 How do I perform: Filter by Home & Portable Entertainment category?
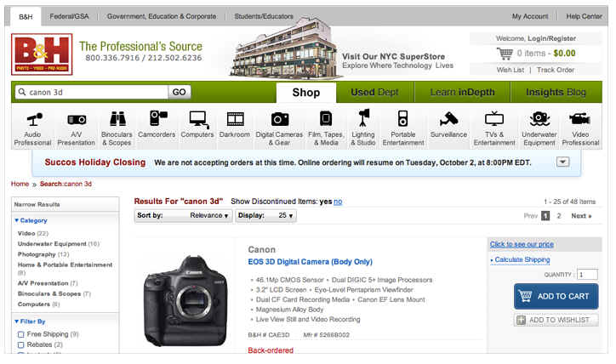point(65,269)
